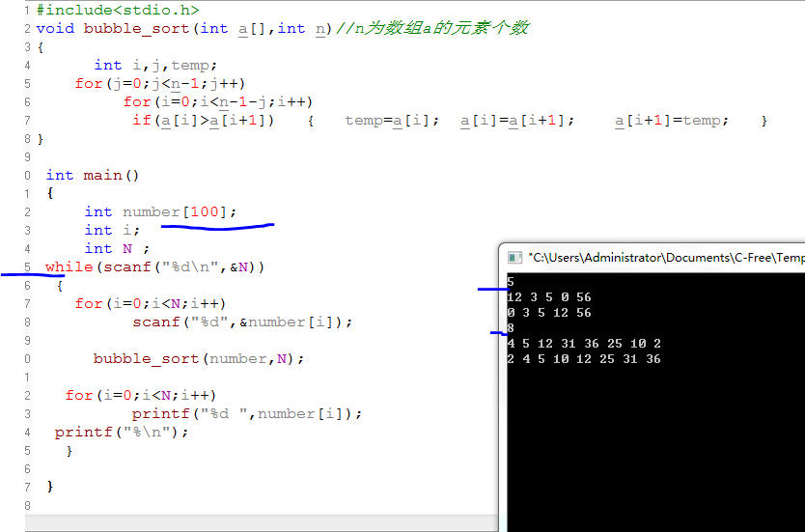Click the "printf("%\n");" line
805x532 pixels.
(122, 432)
